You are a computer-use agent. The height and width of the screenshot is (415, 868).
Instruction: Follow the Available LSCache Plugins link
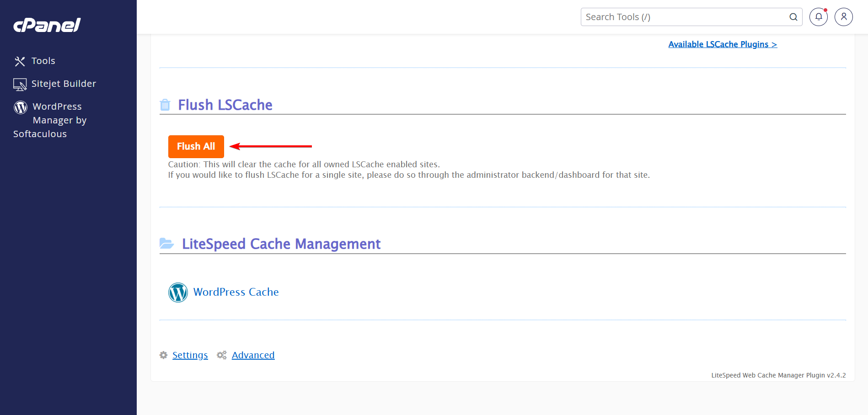point(723,44)
